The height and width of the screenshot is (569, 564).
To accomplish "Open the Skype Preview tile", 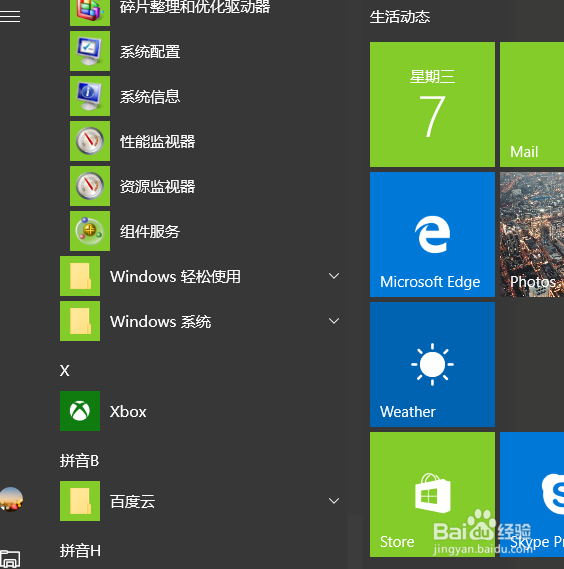I will click(x=532, y=494).
